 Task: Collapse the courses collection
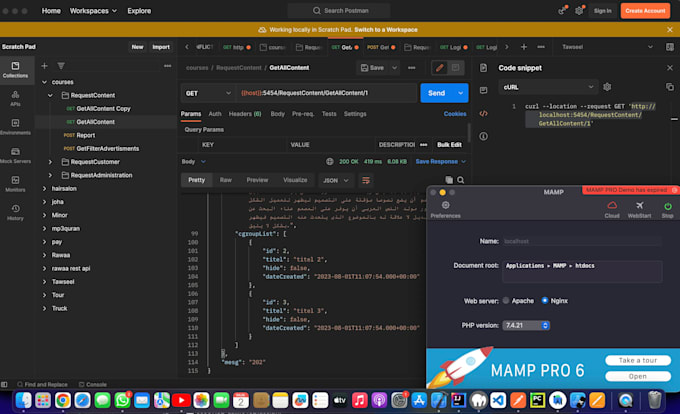44,82
